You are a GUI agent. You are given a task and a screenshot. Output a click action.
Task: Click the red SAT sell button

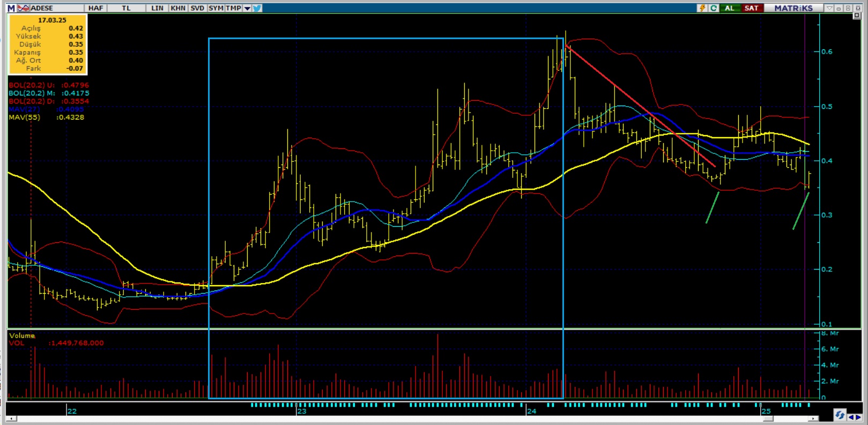click(751, 8)
